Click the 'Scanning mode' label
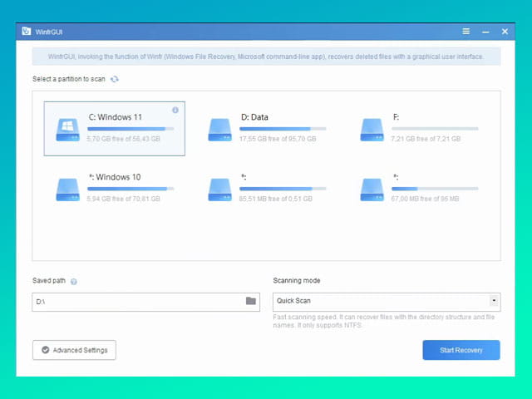The width and height of the screenshot is (532, 399). pos(297,281)
